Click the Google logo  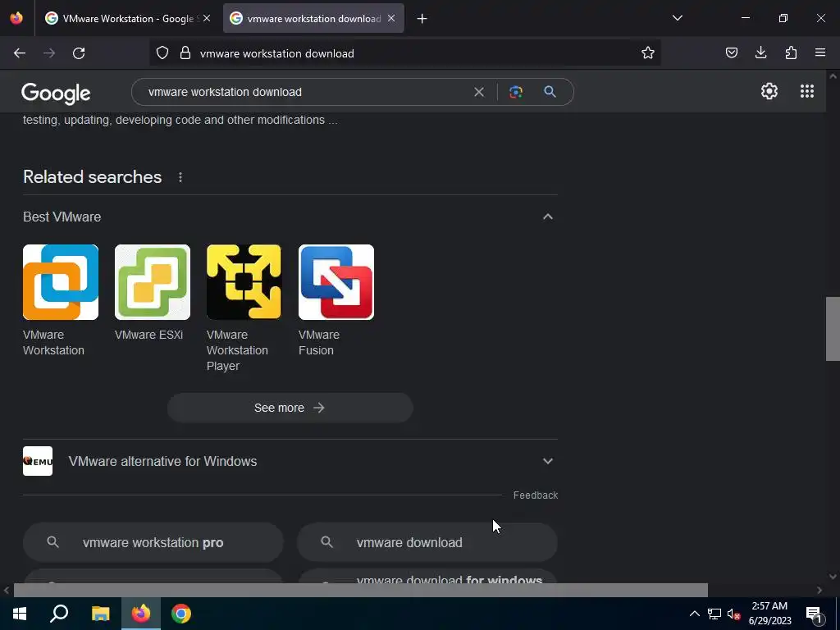coord(56,94)
